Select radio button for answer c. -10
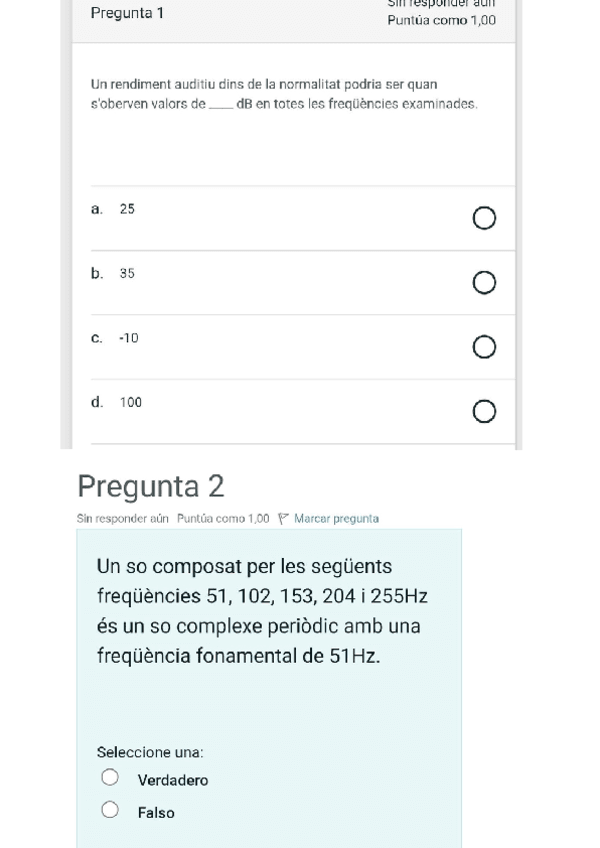Screen dimensions: 600x848 click(x=485, y=347)
